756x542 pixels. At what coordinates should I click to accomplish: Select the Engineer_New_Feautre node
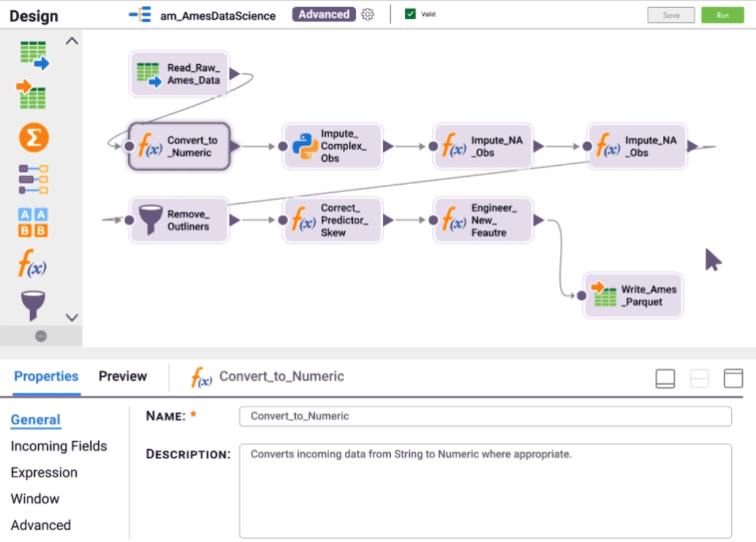[483, 220]
